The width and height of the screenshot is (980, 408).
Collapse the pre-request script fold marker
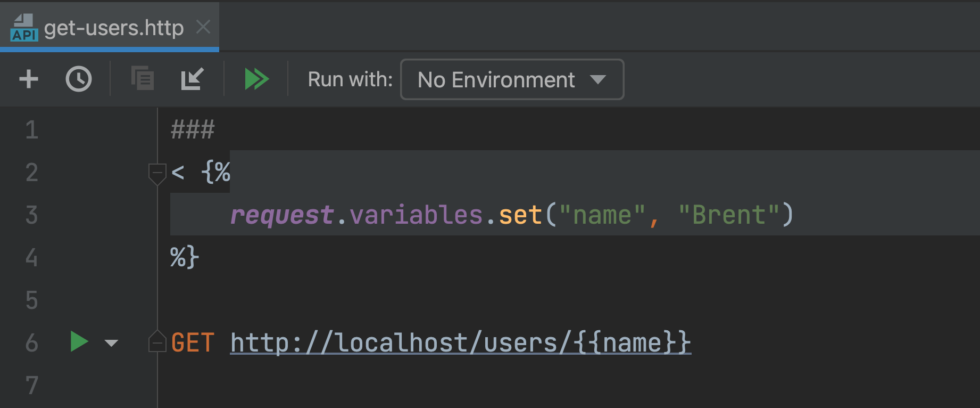[x=157, y=173]
